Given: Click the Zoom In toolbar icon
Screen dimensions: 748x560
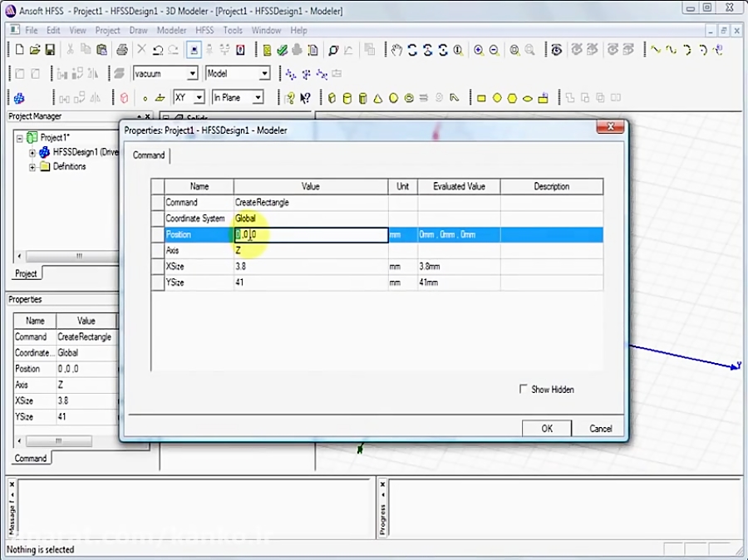Looking at the screenshot, I should click(x=480, y=49).
